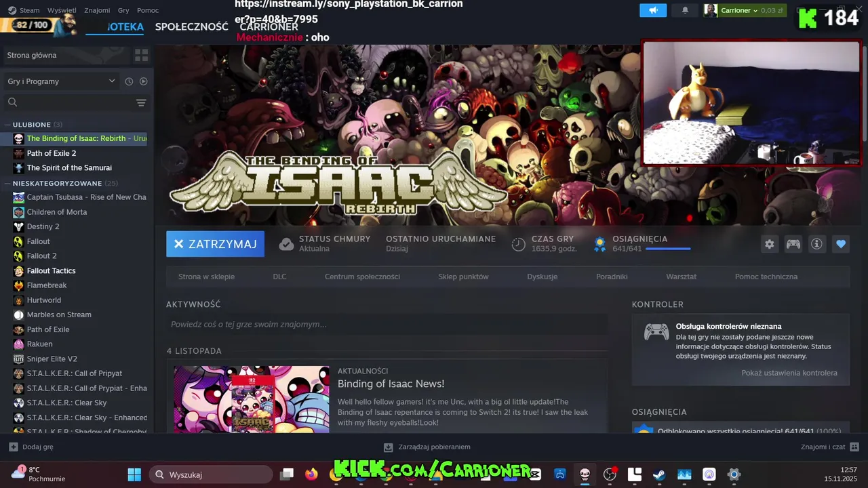Open Znajomi i czat

coord(829,447)
